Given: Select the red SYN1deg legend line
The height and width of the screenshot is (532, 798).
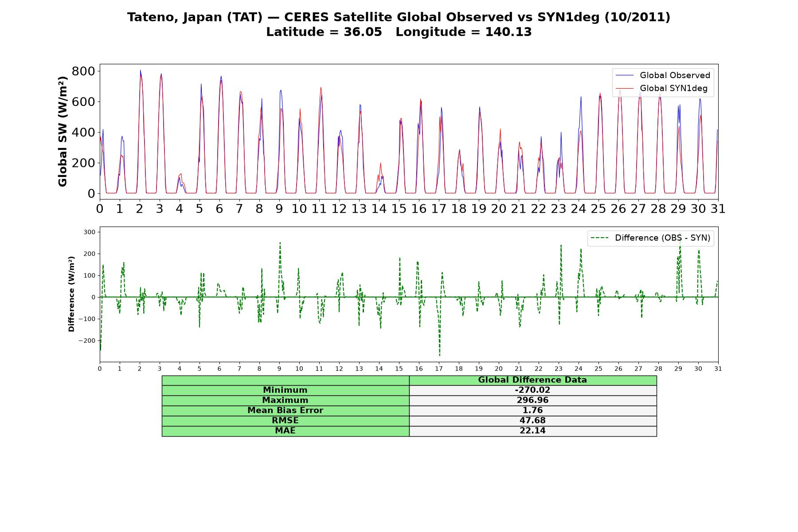Looking at the screenshot, I should (625, 88).
